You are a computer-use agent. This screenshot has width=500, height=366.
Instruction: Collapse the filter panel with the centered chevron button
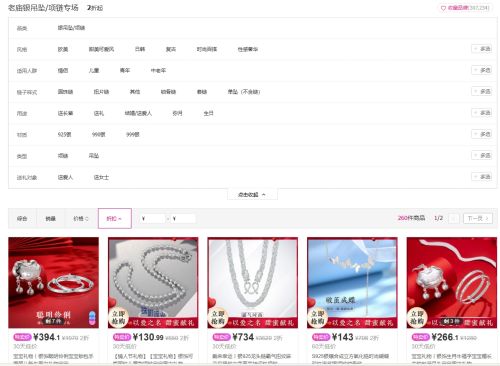[252, 195]
